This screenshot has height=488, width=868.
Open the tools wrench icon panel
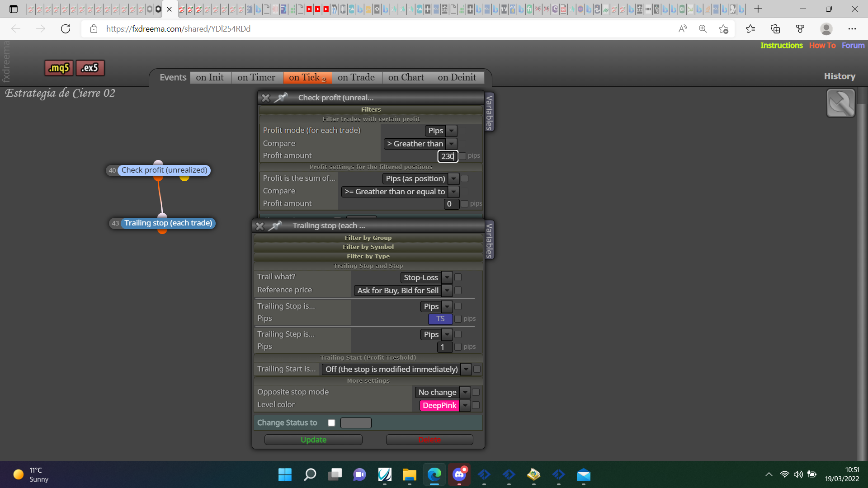point(840,103)
